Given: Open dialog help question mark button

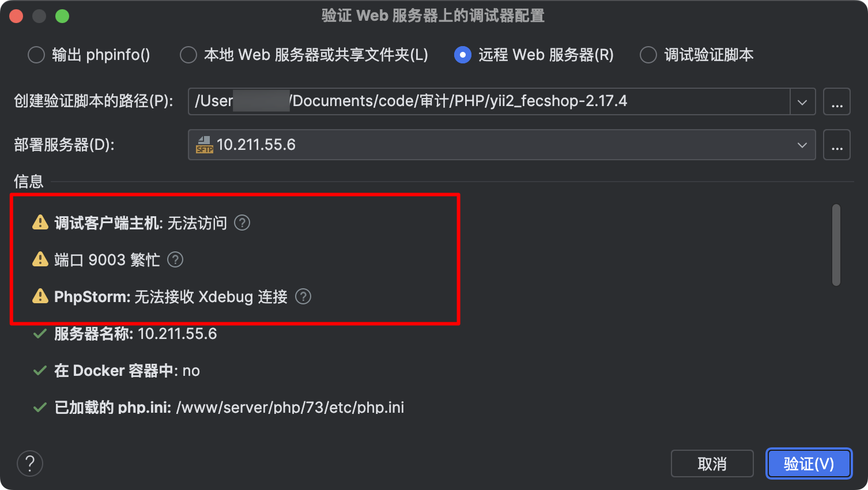Looking at the screenshot, I should tap(30, 463).
